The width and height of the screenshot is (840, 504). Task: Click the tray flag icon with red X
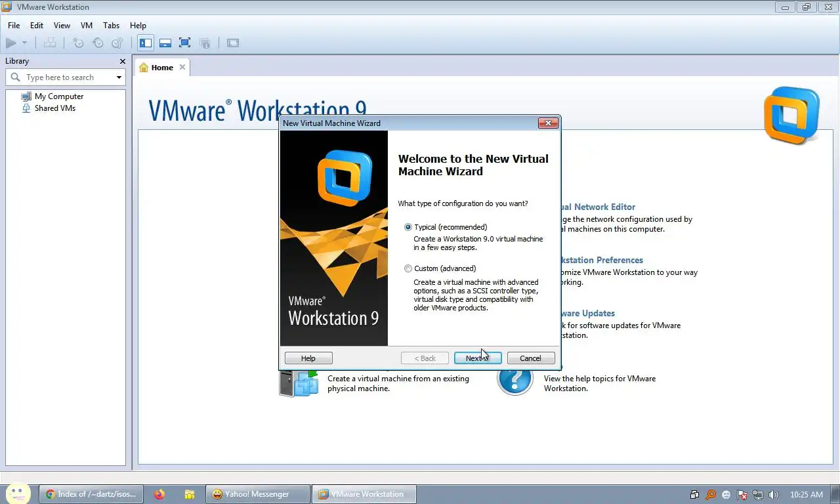click(742, 495)
